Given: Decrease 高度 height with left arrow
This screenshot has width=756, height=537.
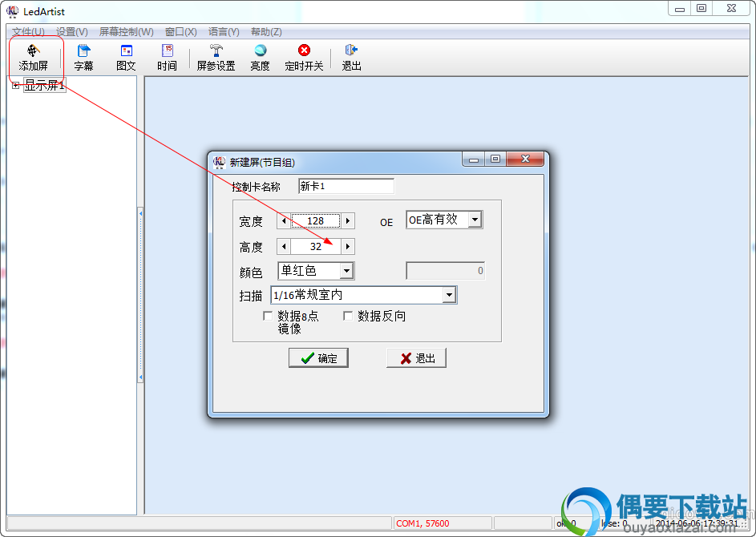Looking at the screenshot, I should [x=284, y=246].
